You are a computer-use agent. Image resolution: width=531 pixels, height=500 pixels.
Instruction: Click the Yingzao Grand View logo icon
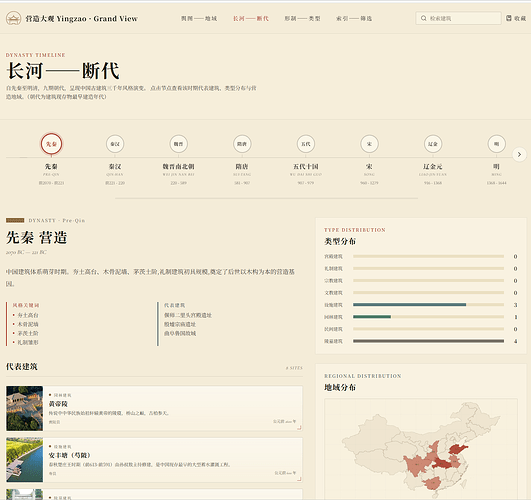[x=14, y=18]
